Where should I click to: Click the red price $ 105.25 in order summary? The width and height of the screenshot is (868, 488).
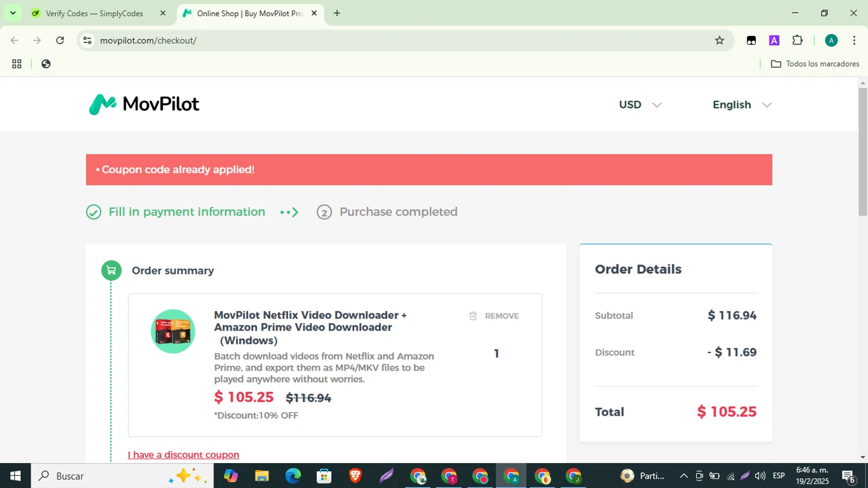(244, 397)
